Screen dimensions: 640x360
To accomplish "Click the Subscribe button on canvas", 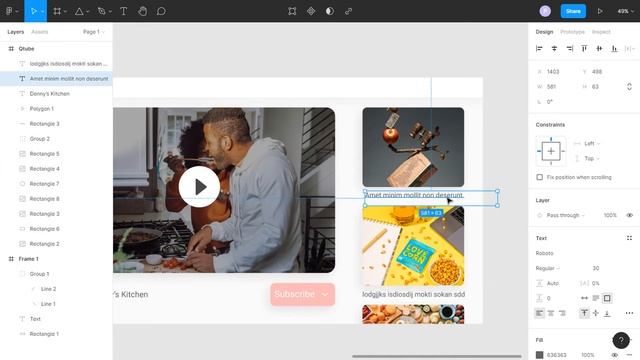I will 302,294.
